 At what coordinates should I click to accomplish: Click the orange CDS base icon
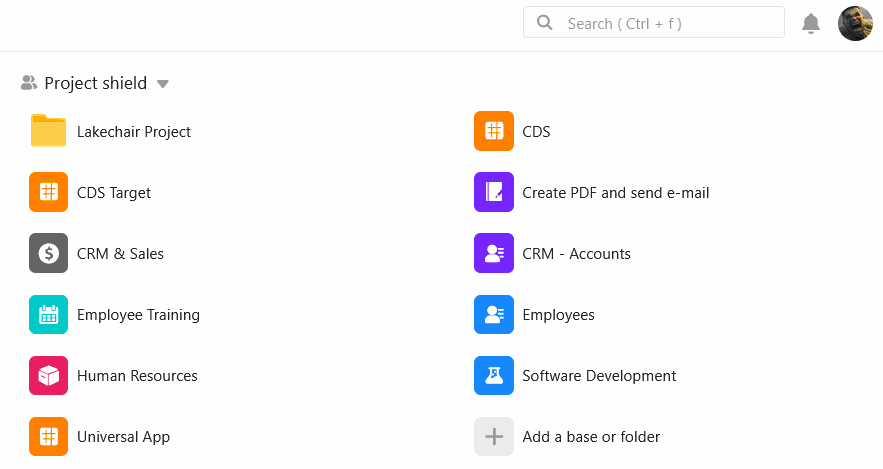493,131
